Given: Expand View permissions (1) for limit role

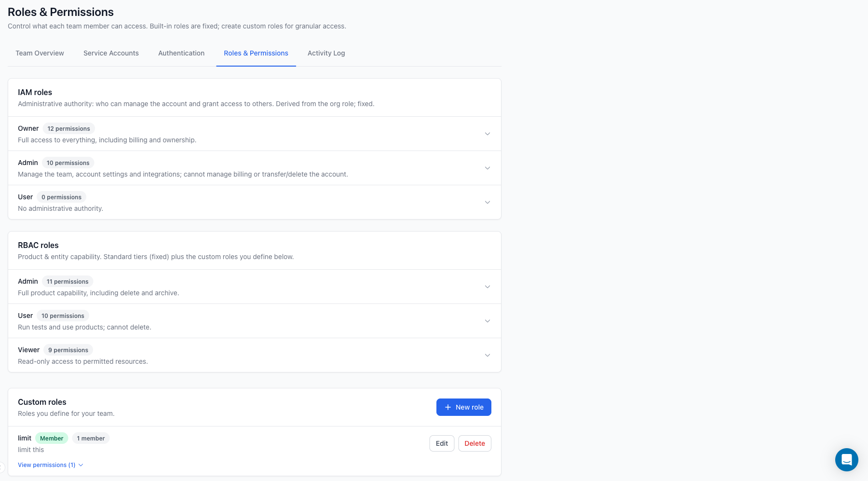Looking at the screenshot, I should tap(51, 465).
